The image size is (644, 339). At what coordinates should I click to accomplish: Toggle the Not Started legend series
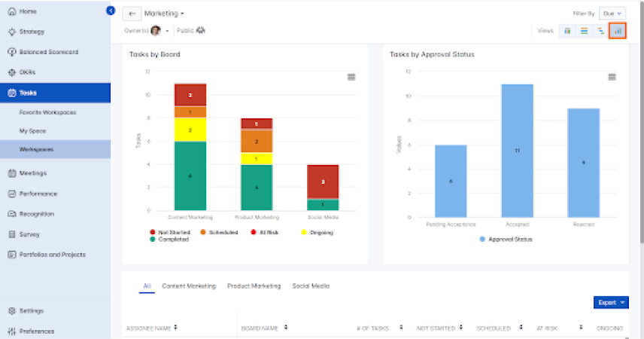(x=170, y=233)
